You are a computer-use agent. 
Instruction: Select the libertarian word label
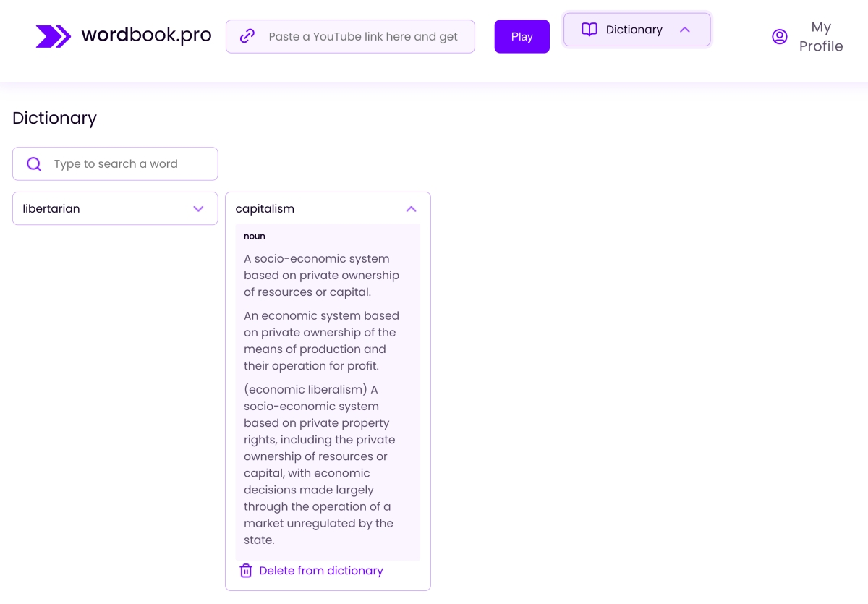coord(51,209)
